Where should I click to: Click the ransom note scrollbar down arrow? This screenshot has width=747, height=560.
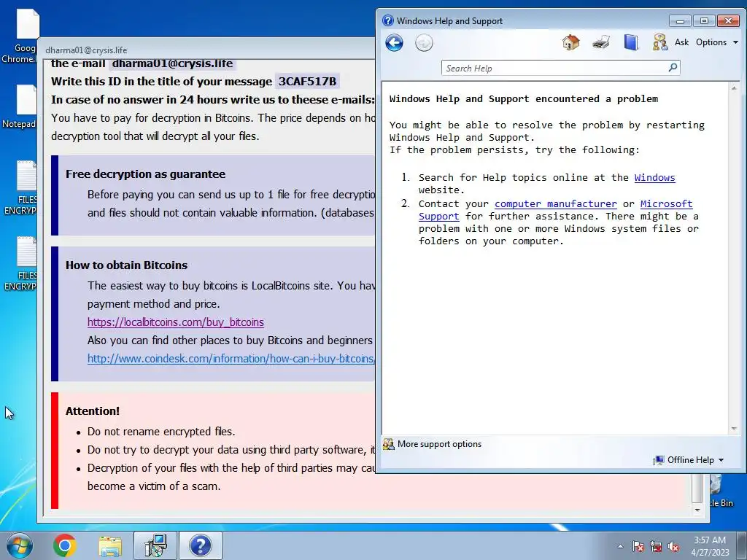pyautogui.click(x=697, y=510)
